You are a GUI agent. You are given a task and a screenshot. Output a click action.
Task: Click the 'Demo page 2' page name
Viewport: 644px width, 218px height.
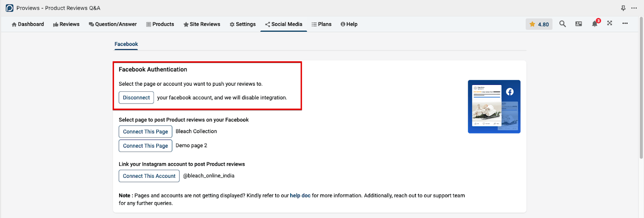click(x=191, y=146)
